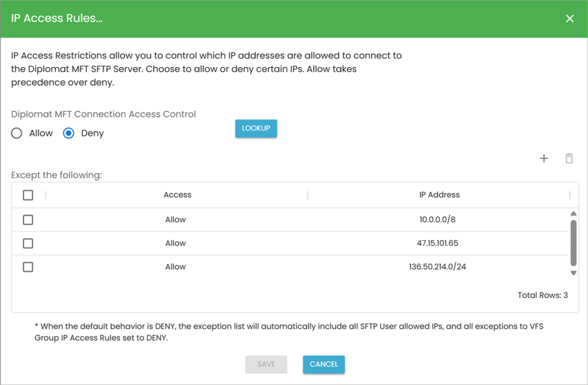
Task: Add a new IP access rule
Action: pos(543,158)
